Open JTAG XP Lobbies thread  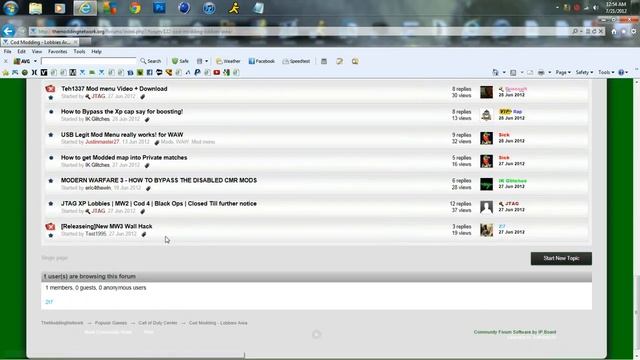(x=159, y=203)
